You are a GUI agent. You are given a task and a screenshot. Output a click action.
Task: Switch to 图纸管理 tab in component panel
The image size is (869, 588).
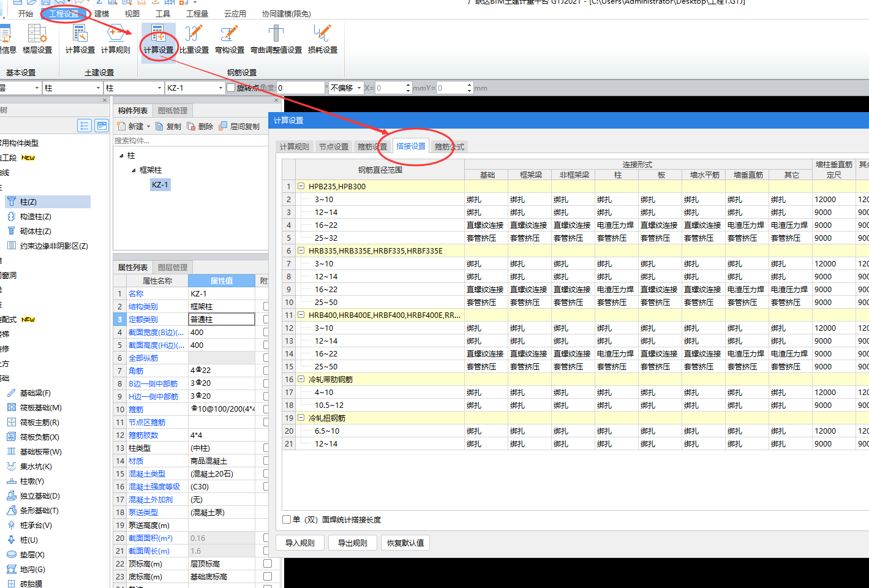[173, 110]
